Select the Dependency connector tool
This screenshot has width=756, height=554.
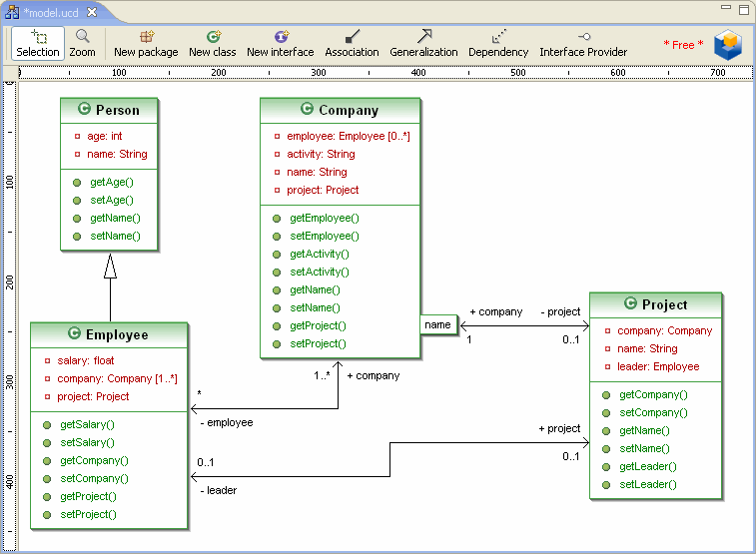tap(498, 43)
